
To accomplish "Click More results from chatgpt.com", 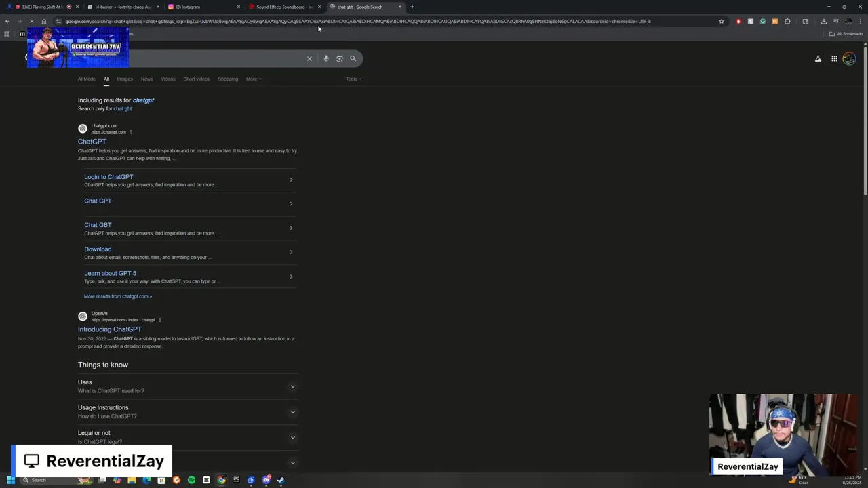I will [x=118, y=296].
